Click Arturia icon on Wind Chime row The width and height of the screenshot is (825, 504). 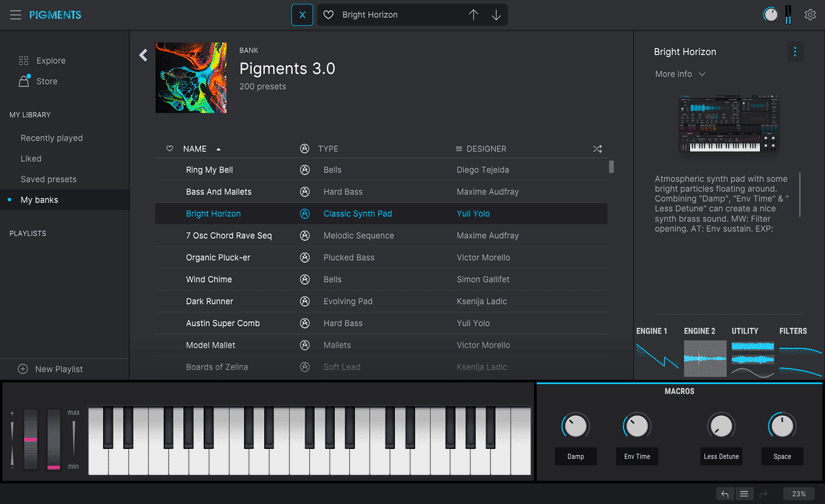click(305, 279)
